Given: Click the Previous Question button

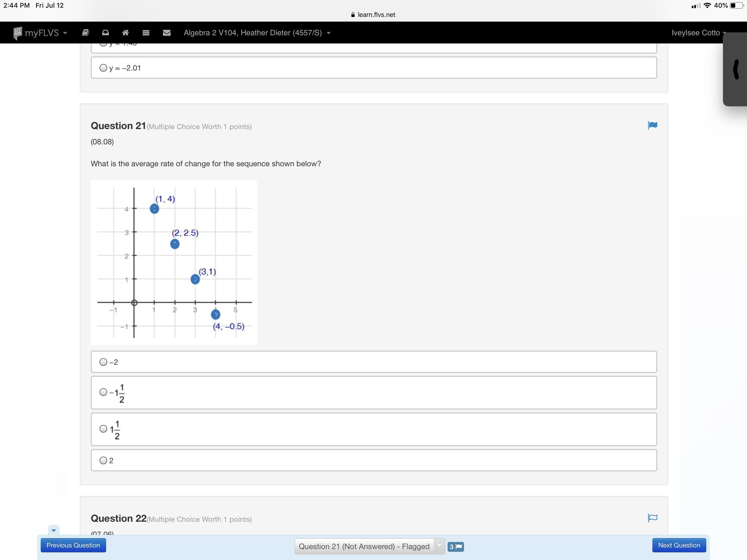Looking at the screenshot, I should (x=73, y=545).
